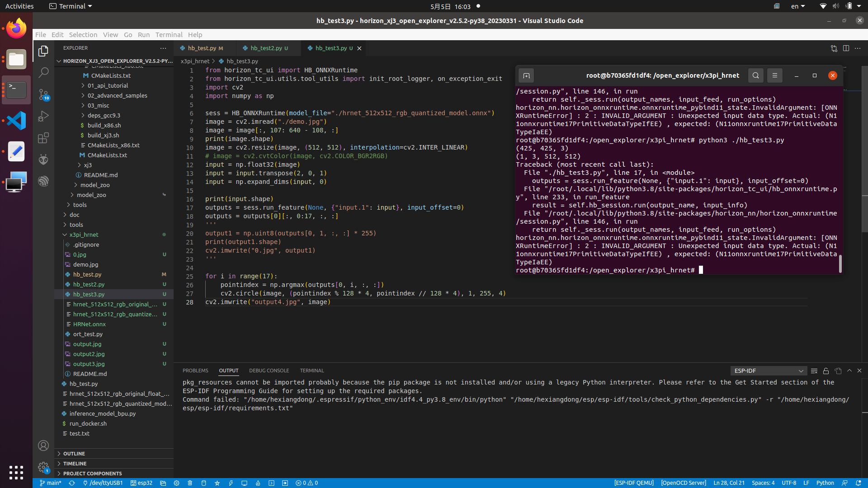Open the Extensions view
The height and width of the screenshot is (488, 868).
pos(43,138)
